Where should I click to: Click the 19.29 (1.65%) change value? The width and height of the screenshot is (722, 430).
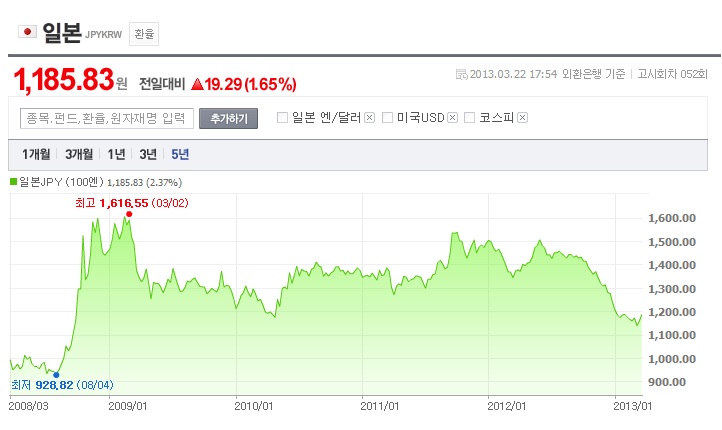coord(250,84)
